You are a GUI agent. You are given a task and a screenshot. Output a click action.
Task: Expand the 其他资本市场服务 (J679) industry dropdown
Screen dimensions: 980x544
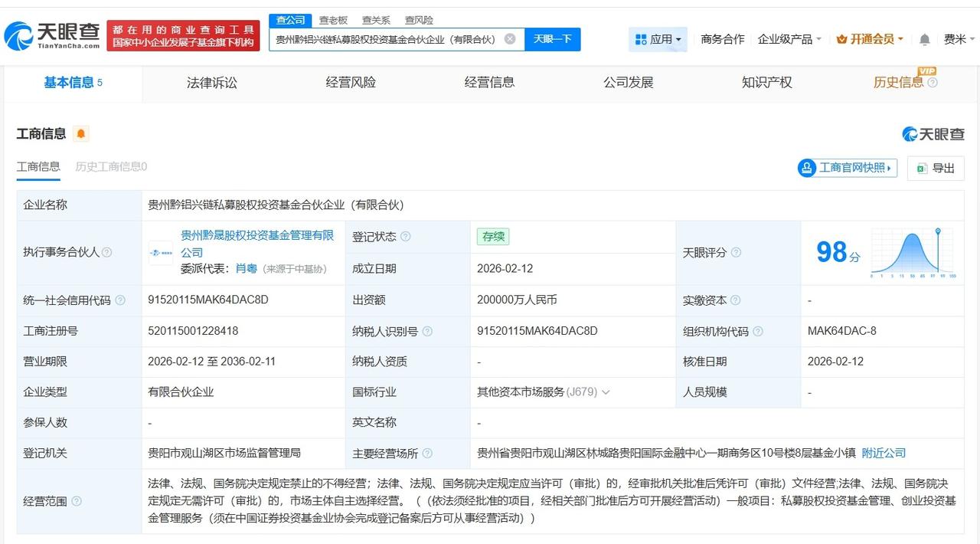(606, 392)
